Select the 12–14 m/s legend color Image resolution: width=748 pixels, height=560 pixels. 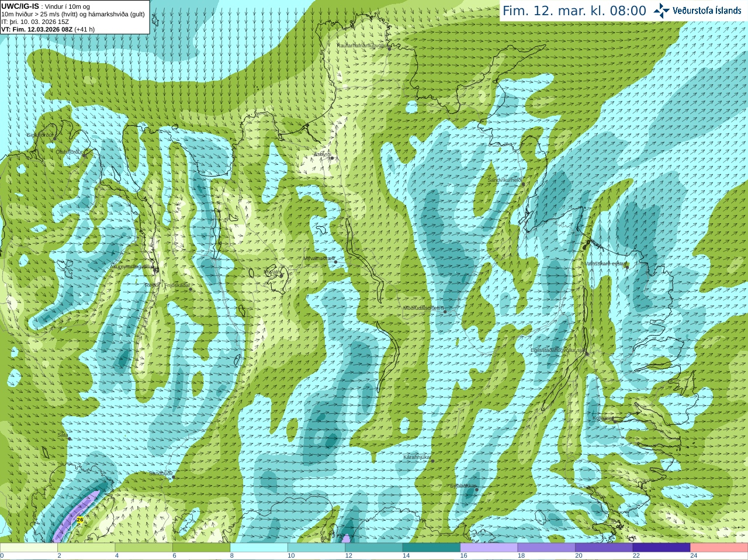pyautogui.click(x=374, y=547)
